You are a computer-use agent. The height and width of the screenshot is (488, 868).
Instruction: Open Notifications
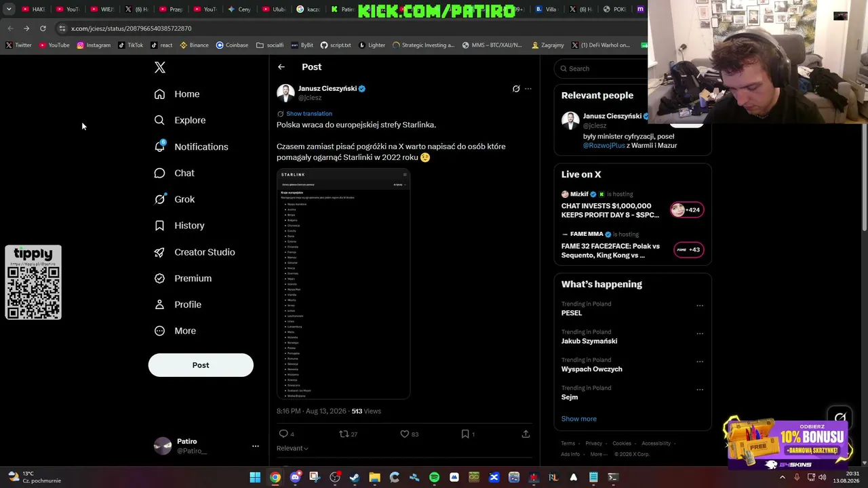[x=191, y=146]
